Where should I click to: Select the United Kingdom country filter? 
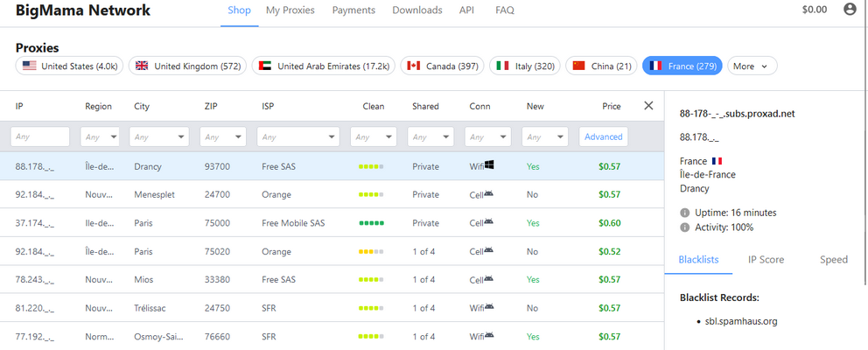(187, 66)
